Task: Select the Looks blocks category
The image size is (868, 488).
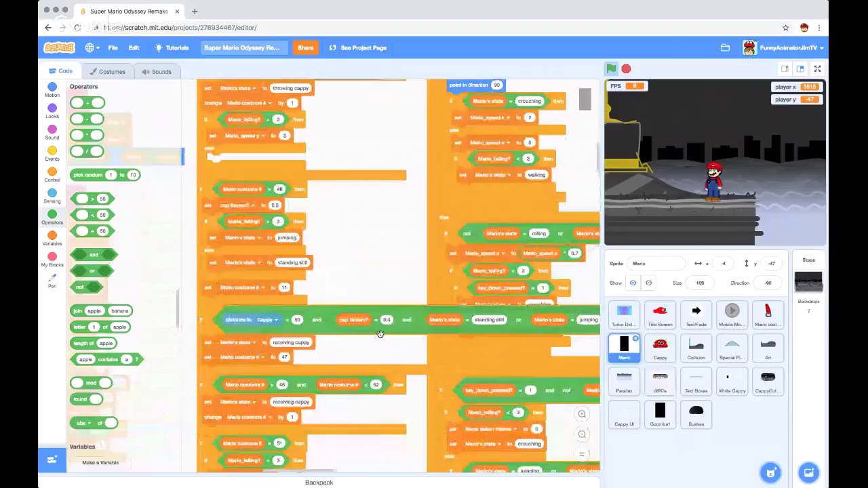Action: (x=52, y=111)
